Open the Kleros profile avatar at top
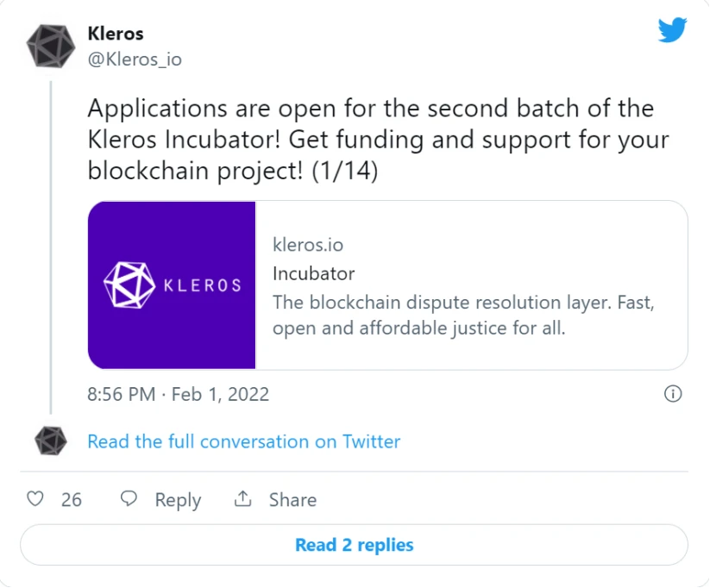Viewport: 710px width, 588px height. [51, 47]
